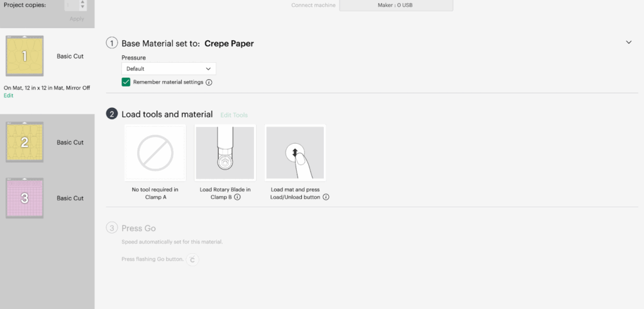Viewport: 644px width, 309px height.
Task: Click info icon beside Load/Unload button text
Action: click(326, 197)
